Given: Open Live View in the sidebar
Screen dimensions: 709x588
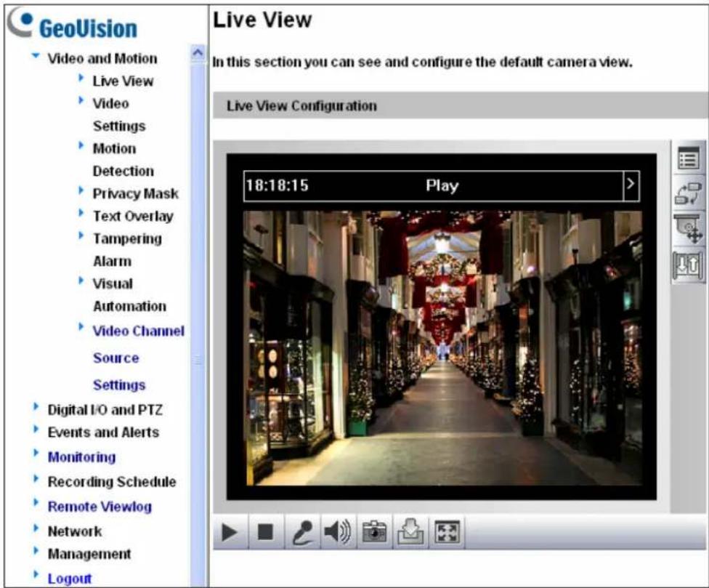Looking at the screenshot, I should tap(123, 81).
